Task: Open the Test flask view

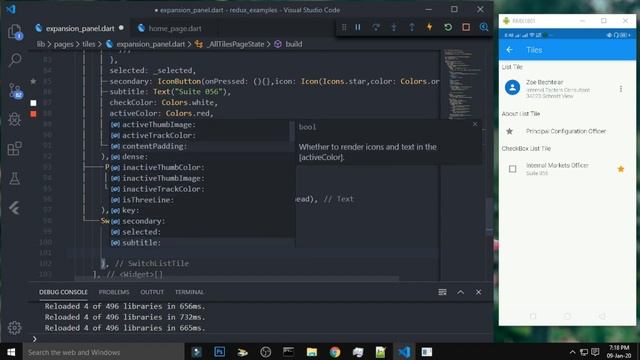Action: tap(15, 178)
